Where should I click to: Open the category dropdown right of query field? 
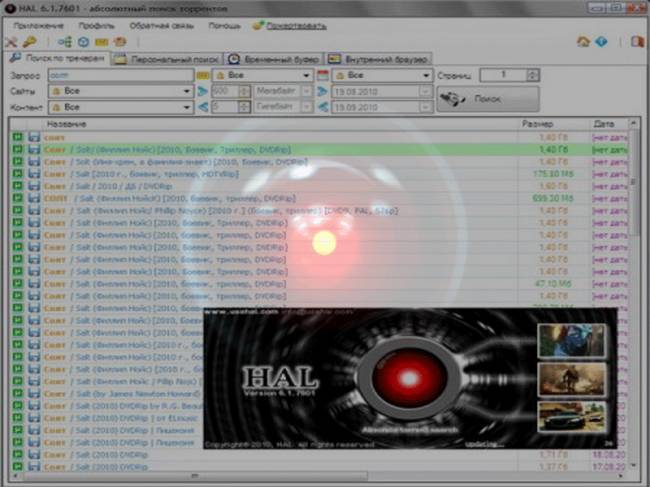click(262, 75)
